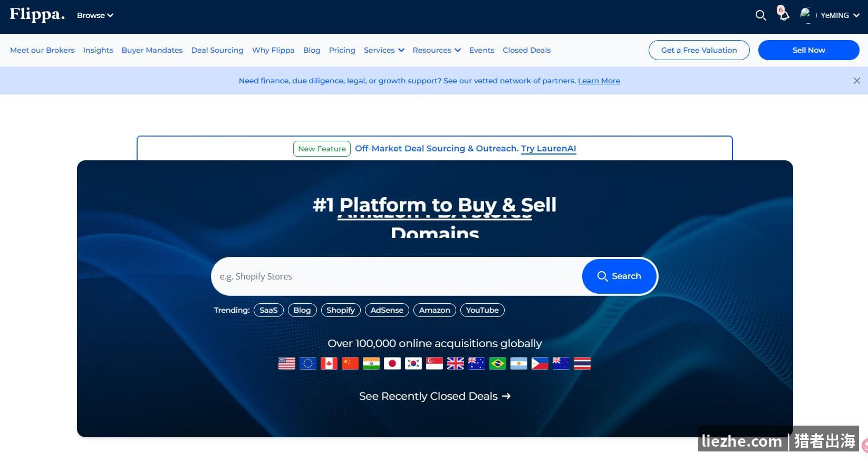Open the Try LaurenAI link

[x=548, y=149]
